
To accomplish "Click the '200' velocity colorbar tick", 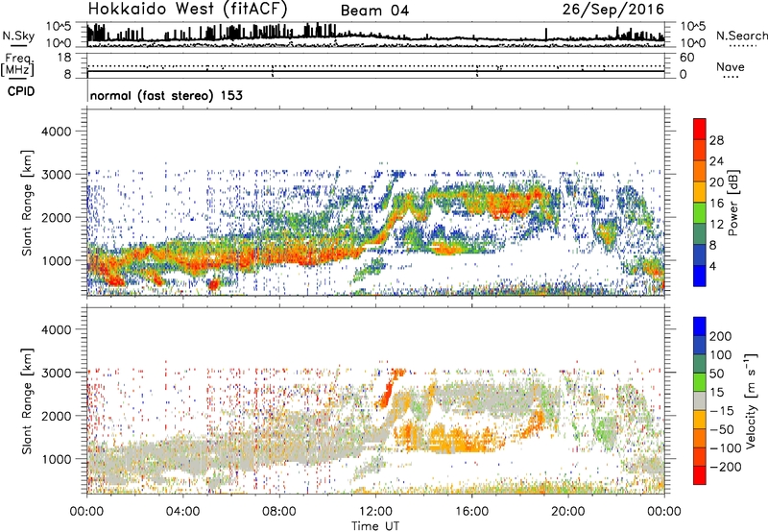I will pos(721,336).
